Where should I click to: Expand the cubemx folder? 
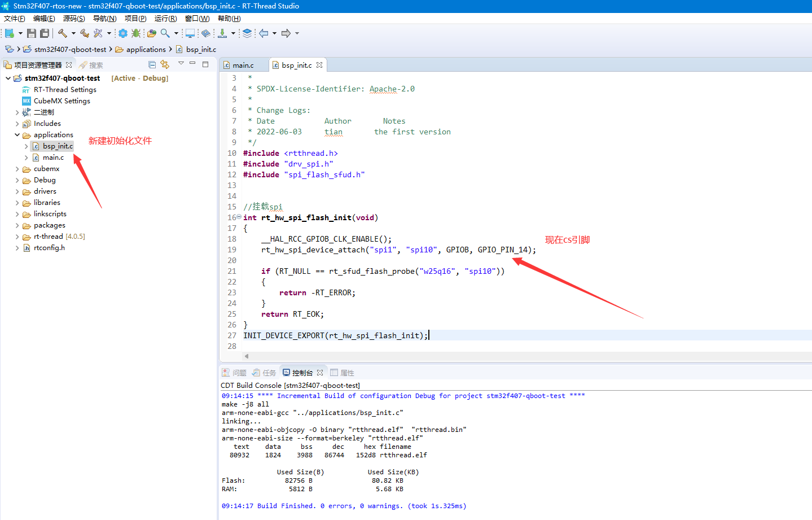(17, 169)
